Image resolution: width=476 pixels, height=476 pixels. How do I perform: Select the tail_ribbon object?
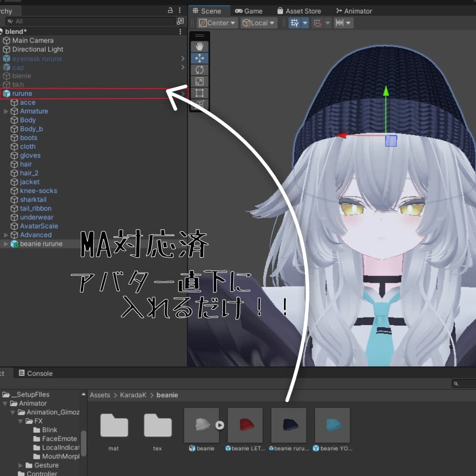coord(35,208)
